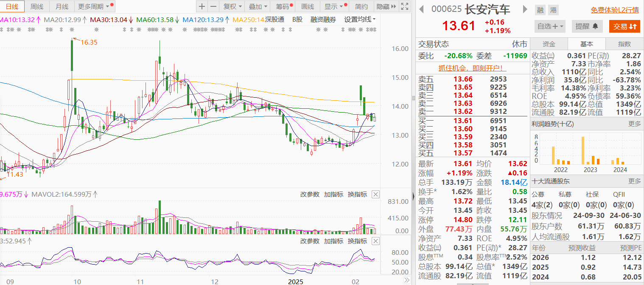Close the volume indicator panel

375,194
